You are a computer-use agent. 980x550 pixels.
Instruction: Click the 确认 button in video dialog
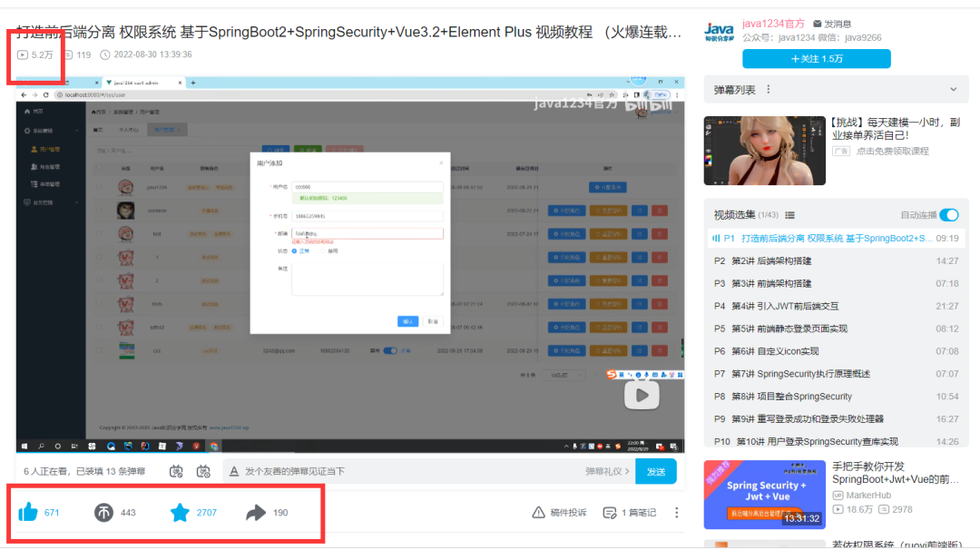(407, 321)
